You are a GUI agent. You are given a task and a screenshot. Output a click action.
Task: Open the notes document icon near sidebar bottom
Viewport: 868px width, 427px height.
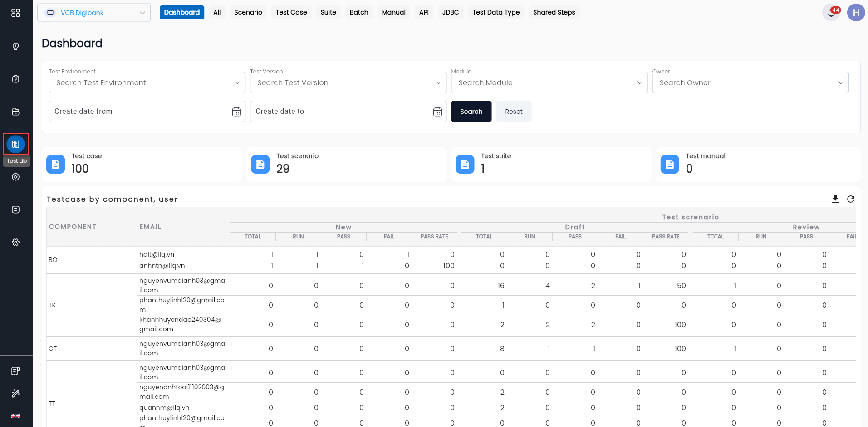pyautogui.click(x=16, y=371)
